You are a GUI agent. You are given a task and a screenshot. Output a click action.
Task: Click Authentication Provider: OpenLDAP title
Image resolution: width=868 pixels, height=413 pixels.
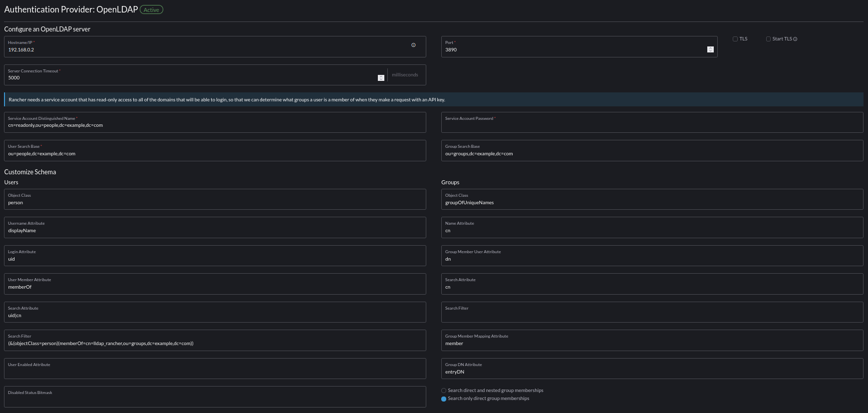tap(71, 9)
